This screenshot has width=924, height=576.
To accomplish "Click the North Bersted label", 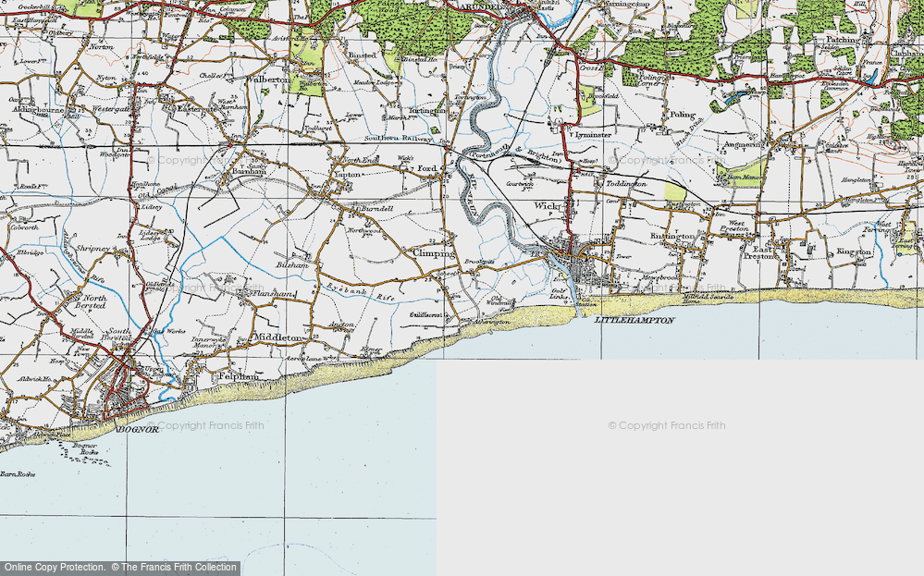I will pos(90,302).
